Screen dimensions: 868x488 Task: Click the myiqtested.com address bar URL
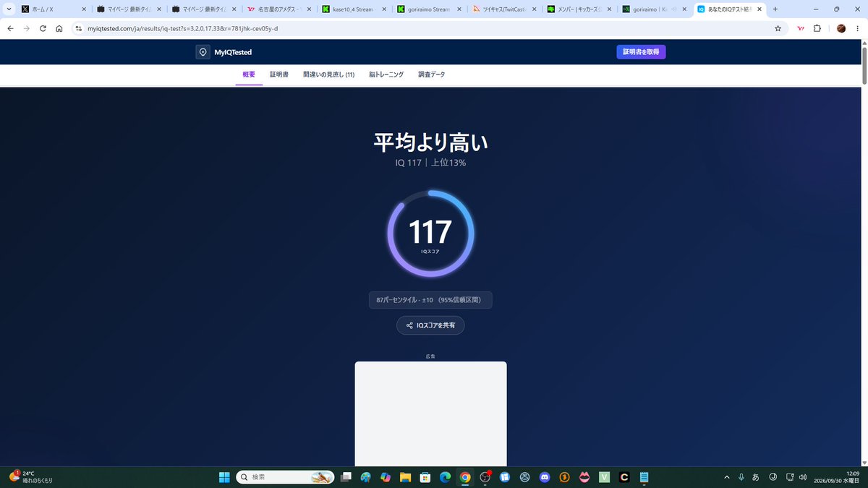[x=182, y=28]
